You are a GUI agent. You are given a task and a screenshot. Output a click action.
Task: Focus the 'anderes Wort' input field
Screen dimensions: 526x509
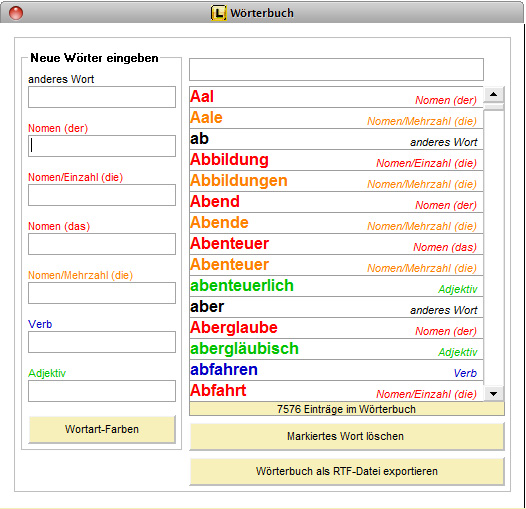pos(102,97)
